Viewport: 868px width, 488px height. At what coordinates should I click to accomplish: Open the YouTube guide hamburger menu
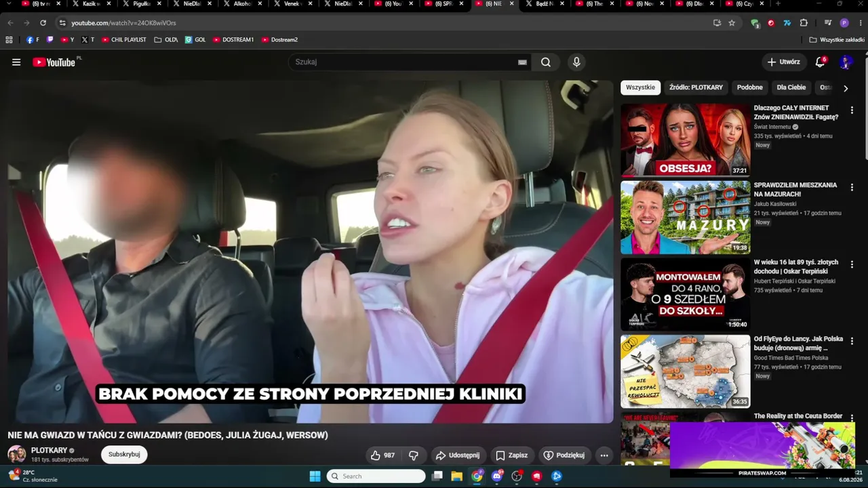coord(16,62)
